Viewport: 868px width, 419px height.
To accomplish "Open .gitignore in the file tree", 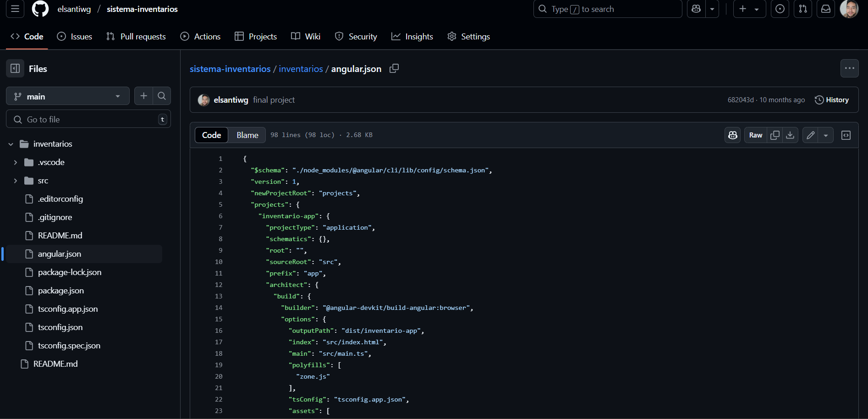I will click(x=55, y=217).
